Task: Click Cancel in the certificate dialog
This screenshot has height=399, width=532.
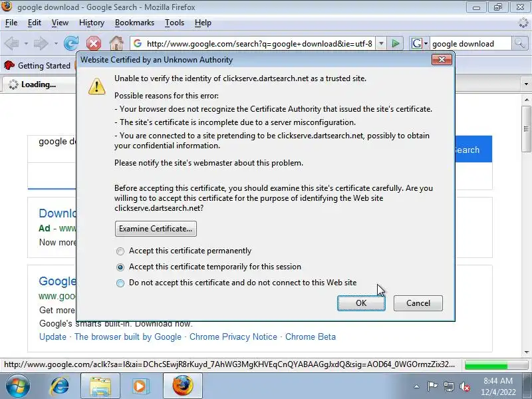Action: click(418, 303)
